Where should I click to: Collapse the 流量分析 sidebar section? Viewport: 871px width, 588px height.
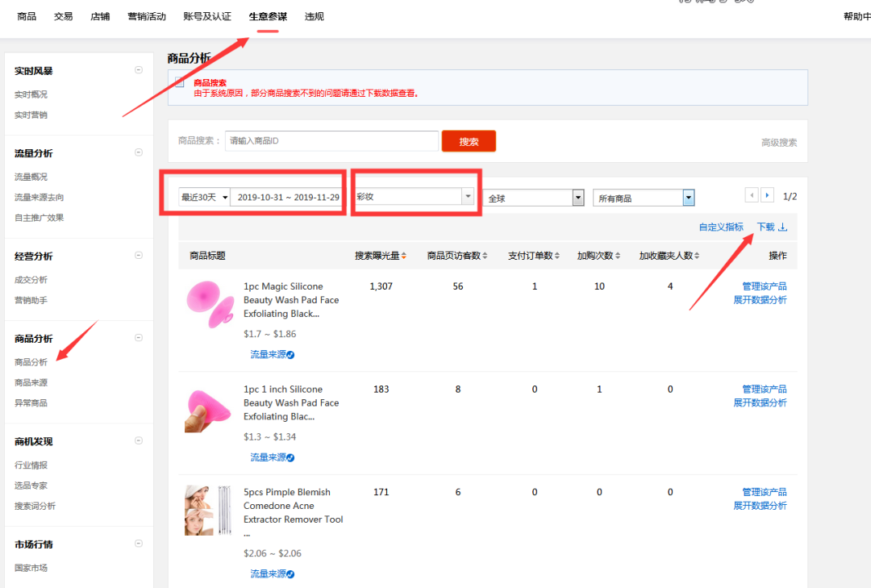139,152
